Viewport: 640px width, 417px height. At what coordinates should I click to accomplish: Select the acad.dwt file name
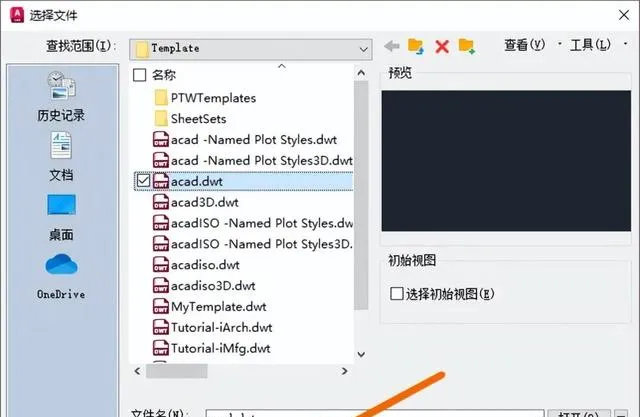pyautogui.click(x=197, y=181)
